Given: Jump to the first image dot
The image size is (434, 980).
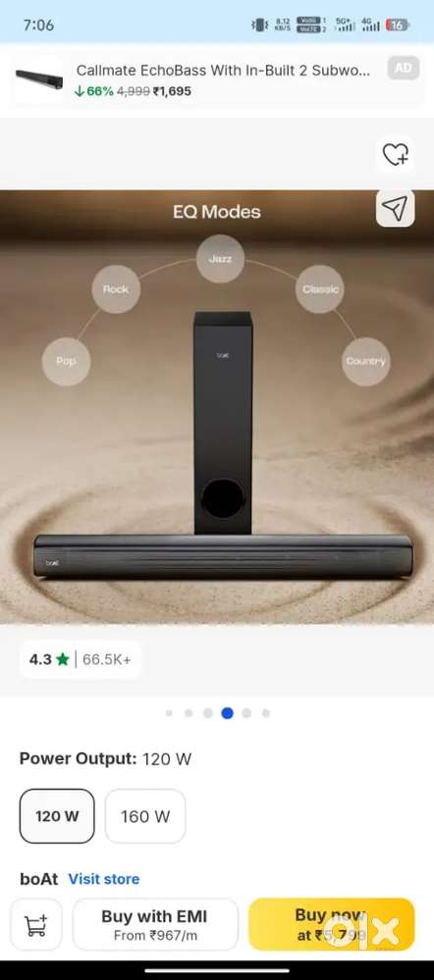Looking at the screenshot, I should [169, 713].
